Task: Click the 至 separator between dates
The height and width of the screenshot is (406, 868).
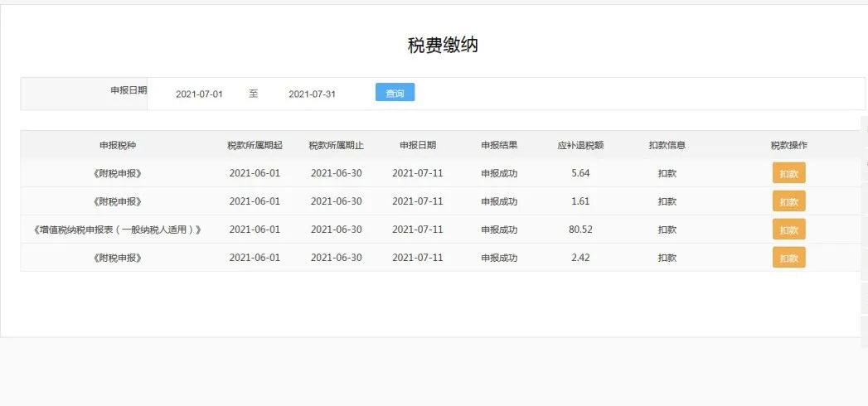Action: click(x=253, y=94)
